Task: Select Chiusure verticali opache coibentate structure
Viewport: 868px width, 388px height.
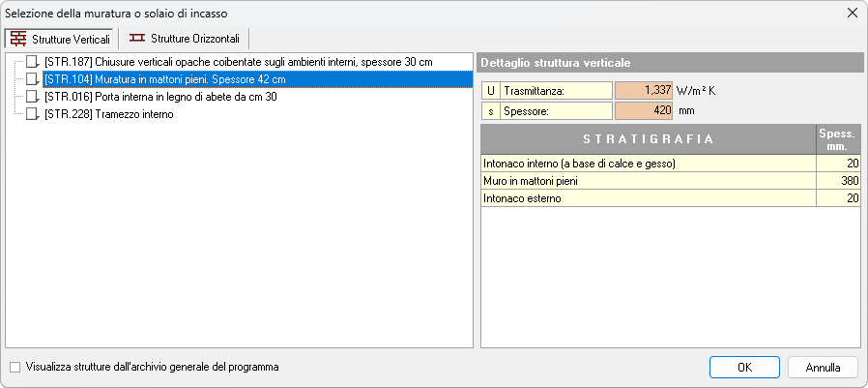Action: (238, 62)
